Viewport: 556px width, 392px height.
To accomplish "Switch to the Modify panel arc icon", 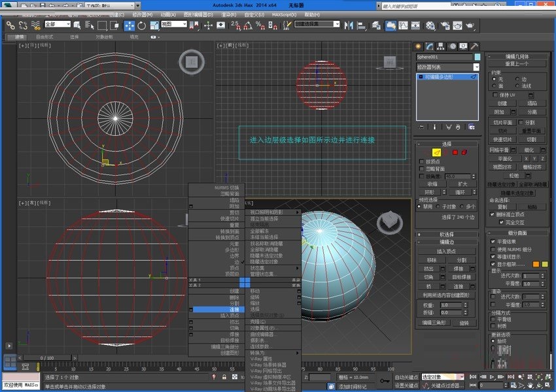I will tap(430, 46).
